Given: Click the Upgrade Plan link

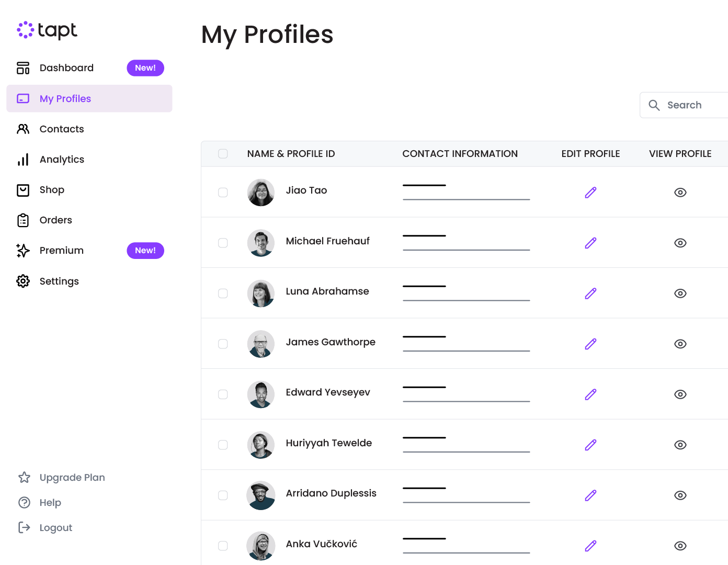Looking at the screenshot, I should pyautogui.click(x=72, y=478).
